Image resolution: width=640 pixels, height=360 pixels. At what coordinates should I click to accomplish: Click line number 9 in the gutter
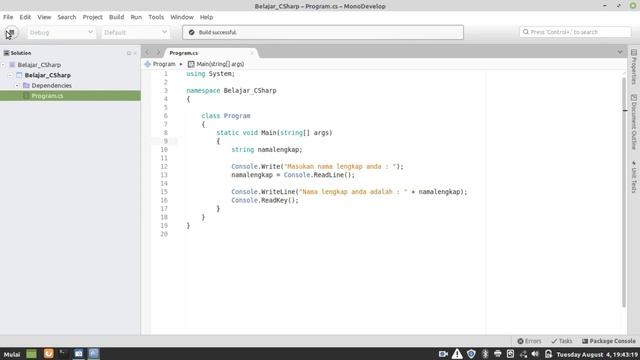tap(165, 141)
